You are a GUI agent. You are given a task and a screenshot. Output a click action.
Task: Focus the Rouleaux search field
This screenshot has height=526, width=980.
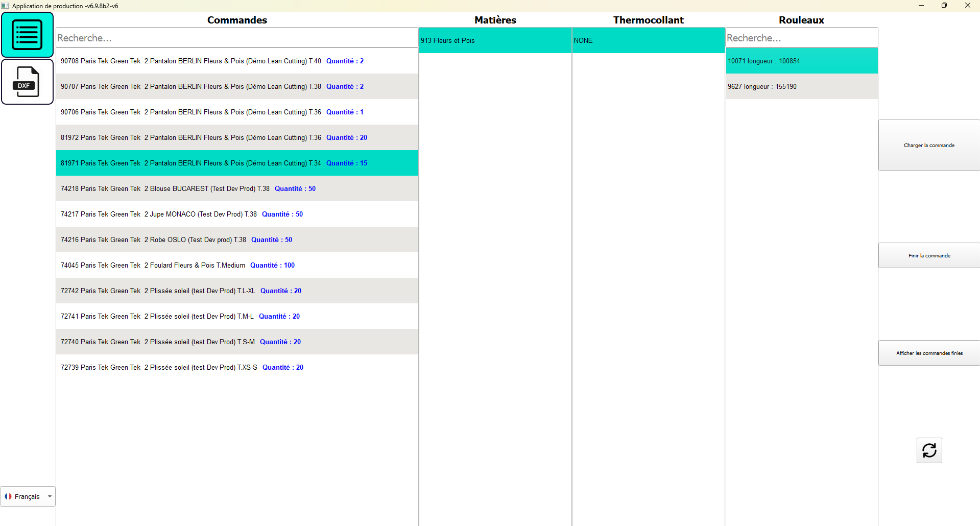(x=801, y=38)
